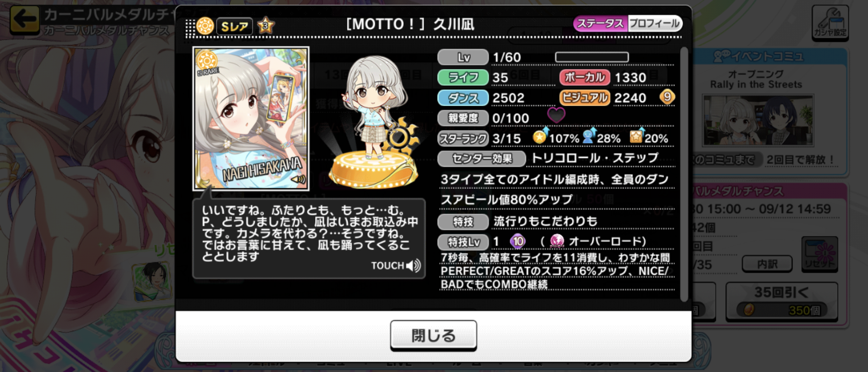Tap the 35回引く button

(x=781, y=301)
